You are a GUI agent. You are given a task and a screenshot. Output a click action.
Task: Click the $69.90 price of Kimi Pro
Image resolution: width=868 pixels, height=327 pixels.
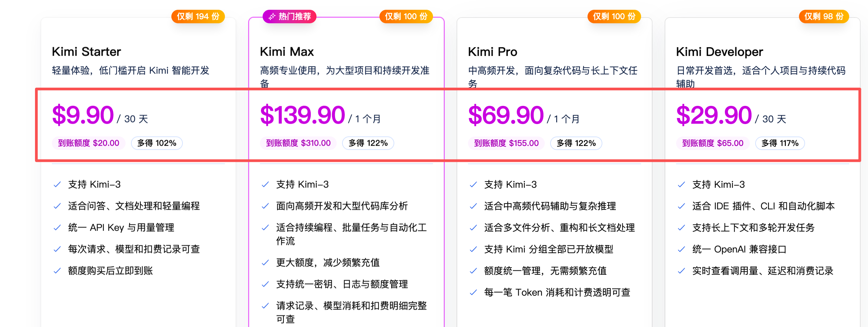click(x=506, y=115)
